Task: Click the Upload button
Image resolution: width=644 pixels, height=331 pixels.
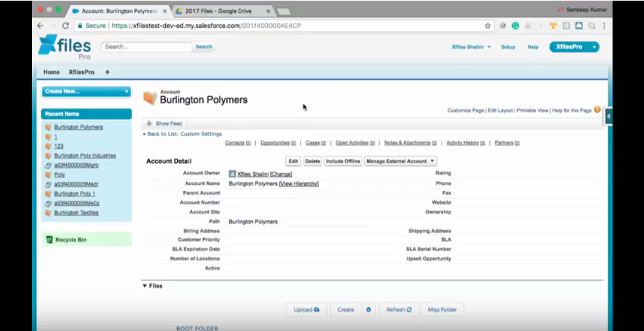Action: click(307, 310)
